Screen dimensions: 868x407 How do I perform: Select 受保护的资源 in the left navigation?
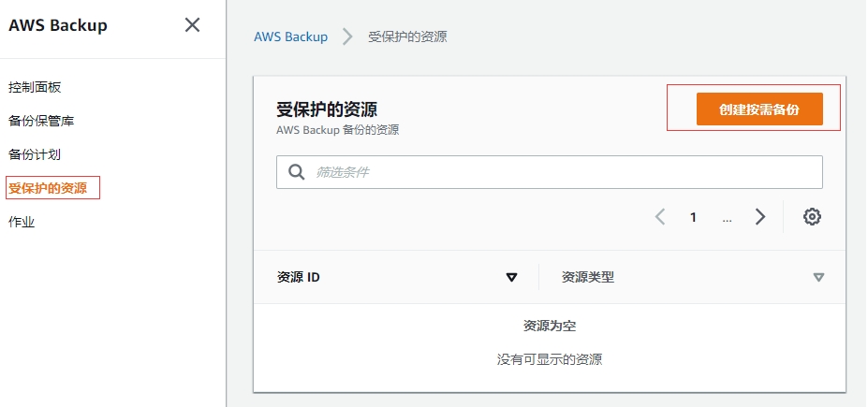[48, 188]
